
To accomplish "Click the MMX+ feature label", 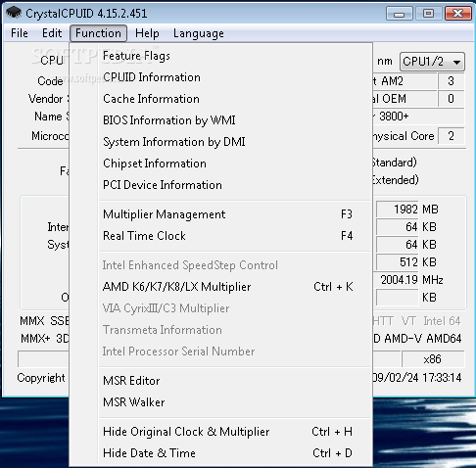I will [x=35, y=339].
